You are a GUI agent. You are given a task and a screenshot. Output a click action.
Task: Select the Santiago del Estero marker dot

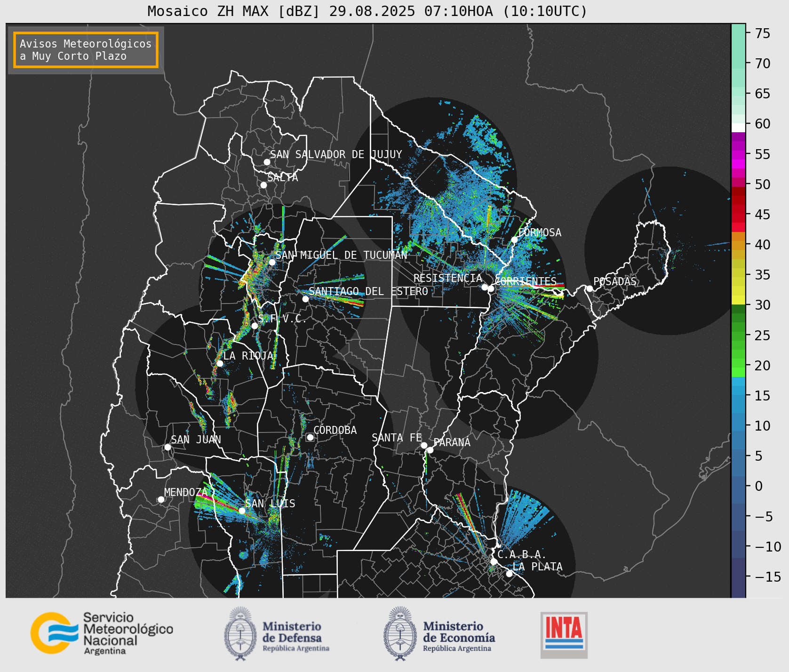pyautogui.click(x=305, y=299)
